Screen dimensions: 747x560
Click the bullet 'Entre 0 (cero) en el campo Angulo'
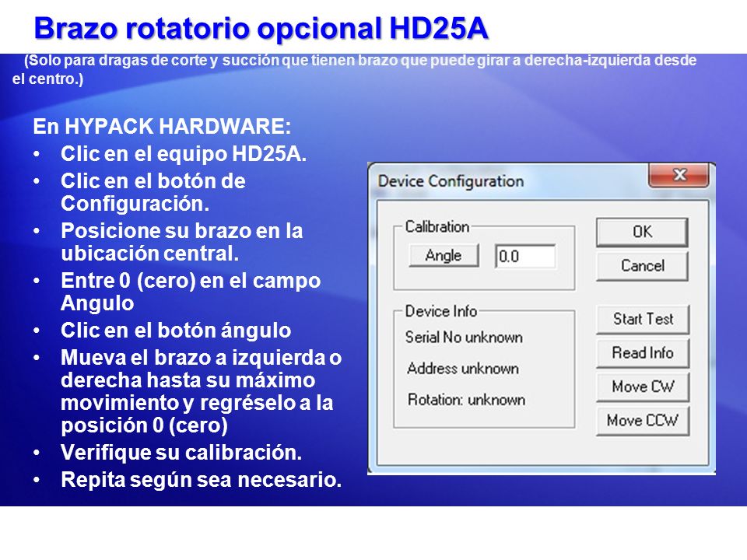(x=191, y=292)
